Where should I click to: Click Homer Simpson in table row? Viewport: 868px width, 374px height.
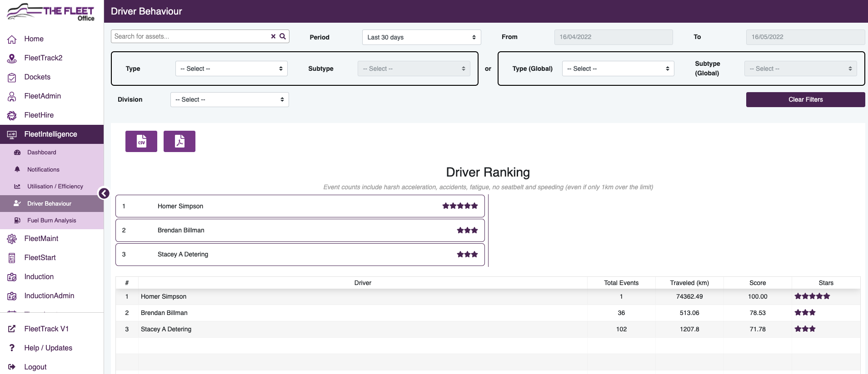(164, 296)
